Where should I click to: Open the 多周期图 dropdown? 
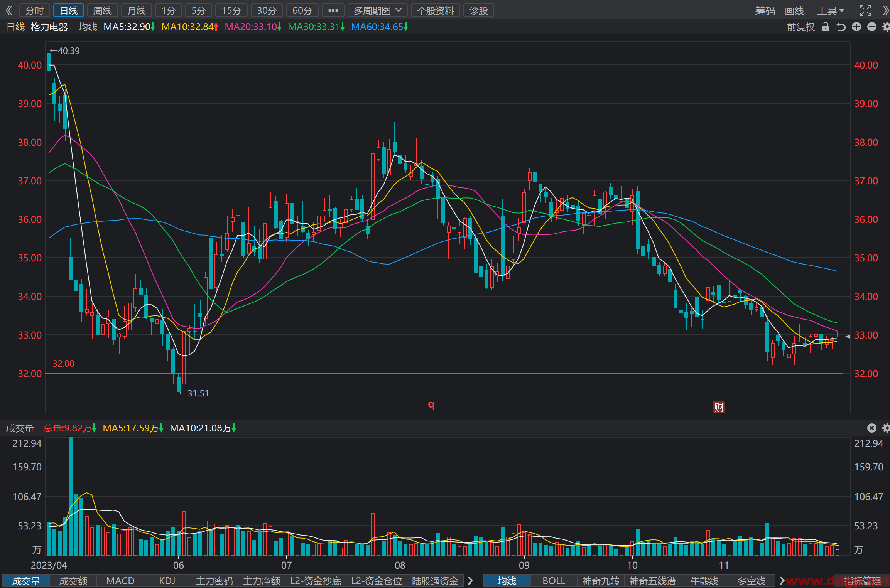pos(378,10)
